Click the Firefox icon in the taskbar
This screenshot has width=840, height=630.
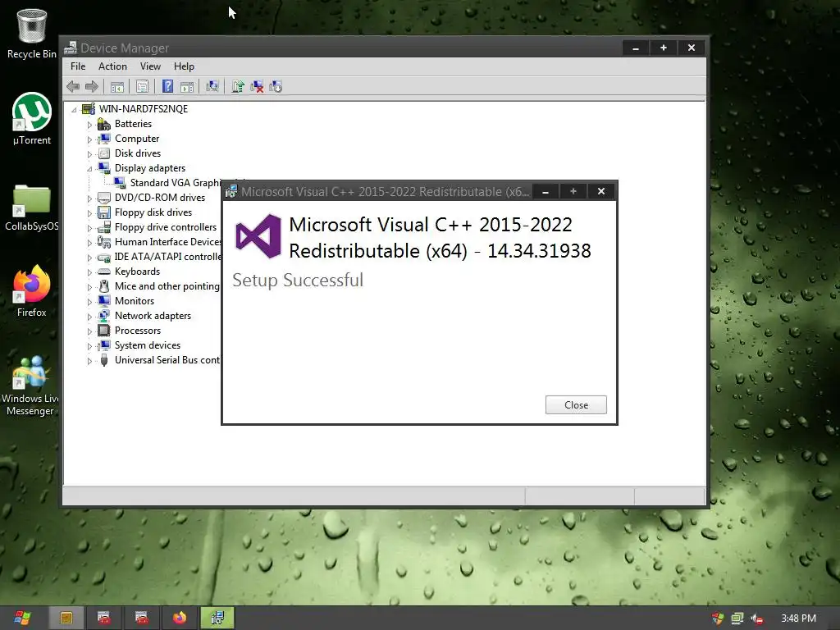pos(180,618)
